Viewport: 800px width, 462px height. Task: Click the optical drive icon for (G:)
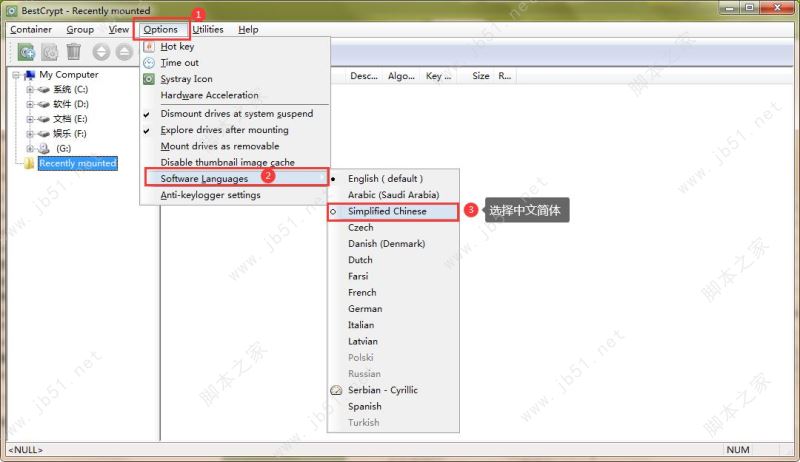[44, 148]
